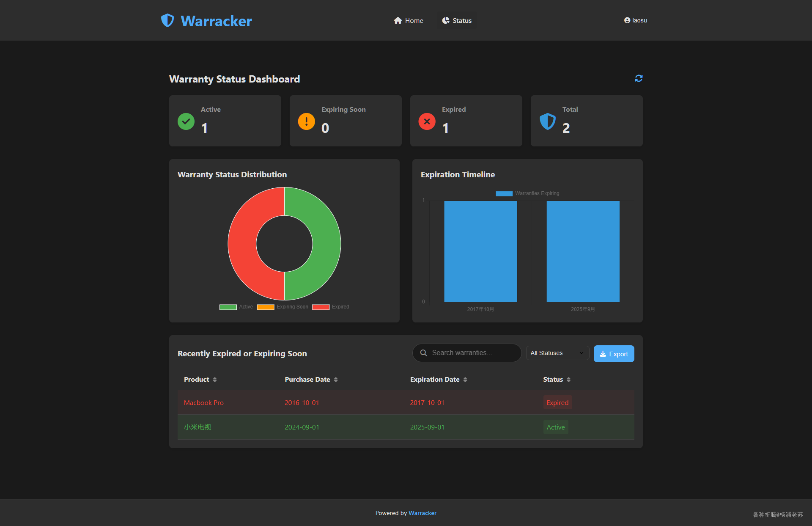Toggle Expiring Soon legend item
The width and height of the screenshot is (812, 526).
point(283,307)
